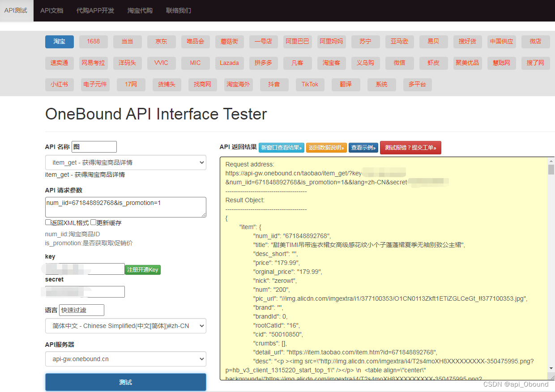Enable the 返回XML格式 checkbox
The image size is (555, 392).
48,222
